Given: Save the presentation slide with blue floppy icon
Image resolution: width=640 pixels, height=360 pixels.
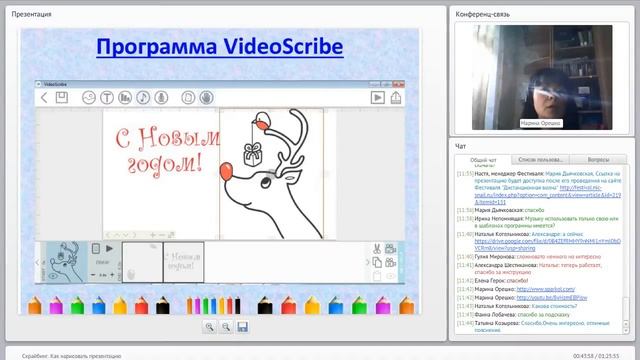Looking at the screenshot, I should point(242,327).
